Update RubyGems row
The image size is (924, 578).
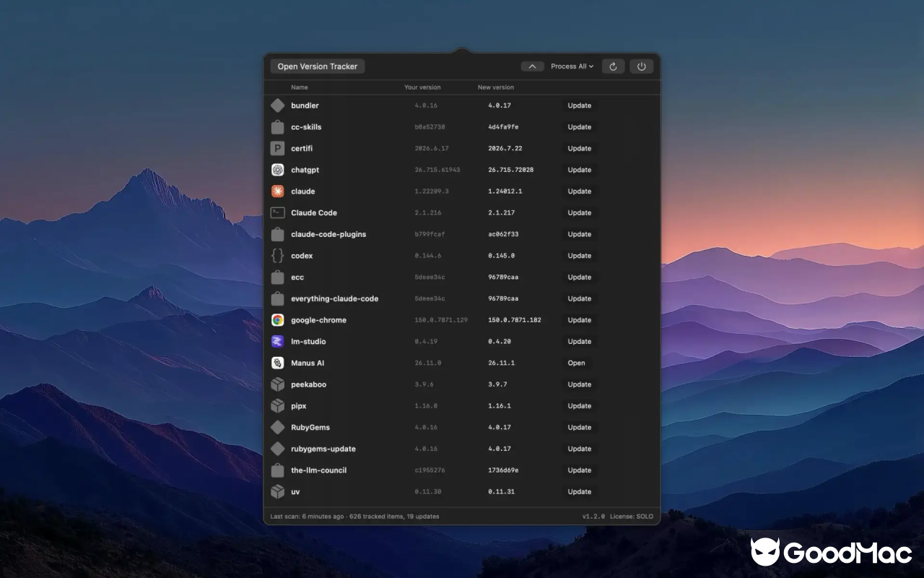(580, 427)
